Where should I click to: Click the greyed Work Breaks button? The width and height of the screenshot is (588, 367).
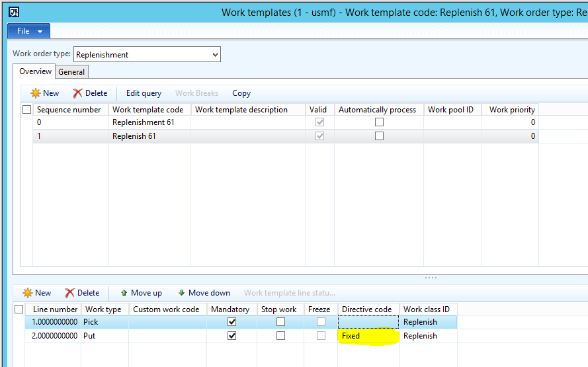197,93
